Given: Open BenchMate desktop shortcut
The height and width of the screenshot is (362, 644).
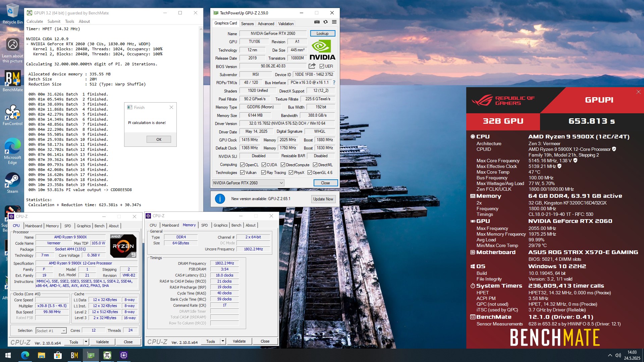Looking at the screenshot, I should point(13,81).
